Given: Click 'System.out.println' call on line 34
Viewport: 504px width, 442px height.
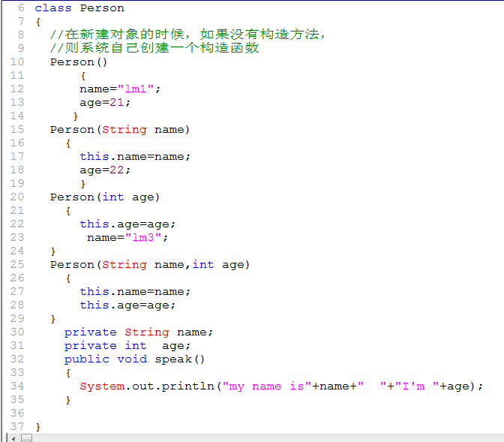Looking at the screenshot, I should 147,386.
